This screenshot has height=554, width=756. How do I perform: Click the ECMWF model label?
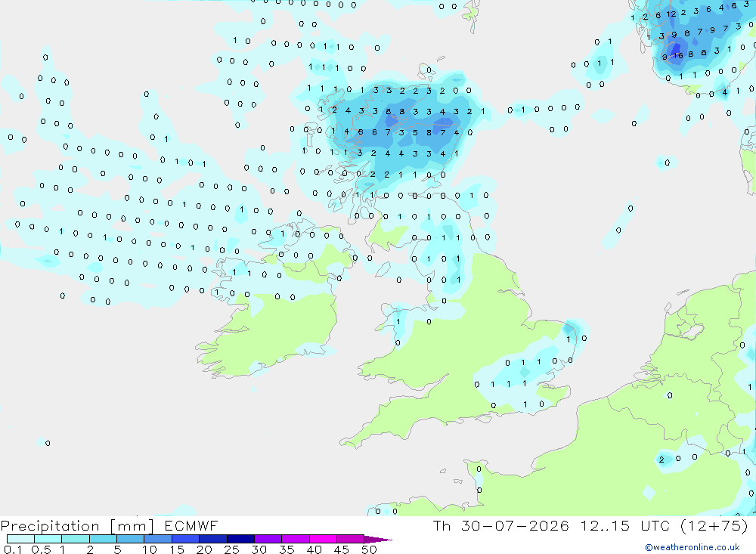[x=191, y=525]
